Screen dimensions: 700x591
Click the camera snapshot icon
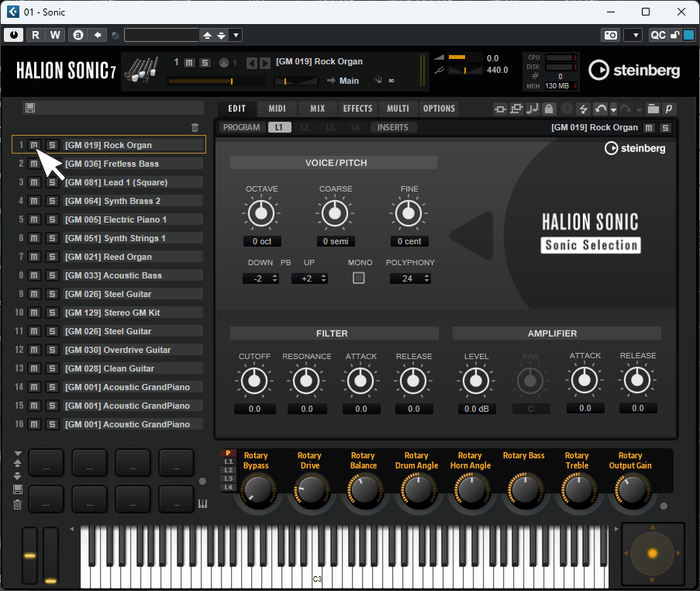[611, 35]
